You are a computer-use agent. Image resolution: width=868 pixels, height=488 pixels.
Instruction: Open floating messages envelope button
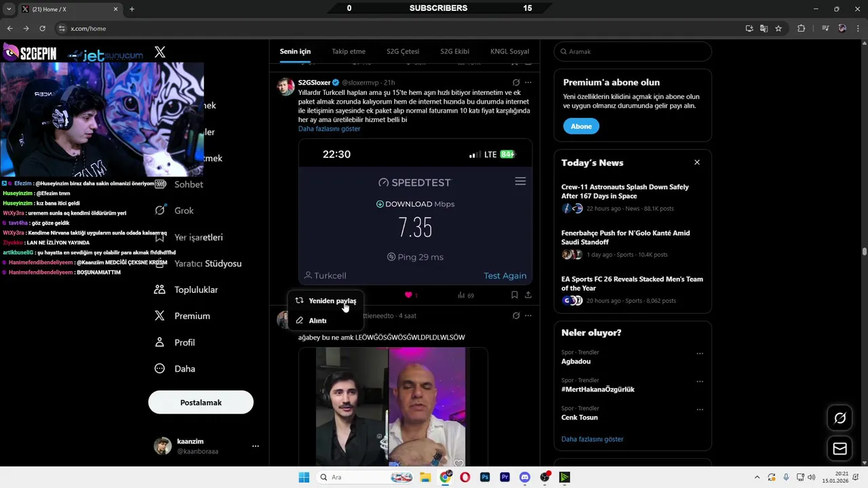pyautogui.click(x=840, y=449)
